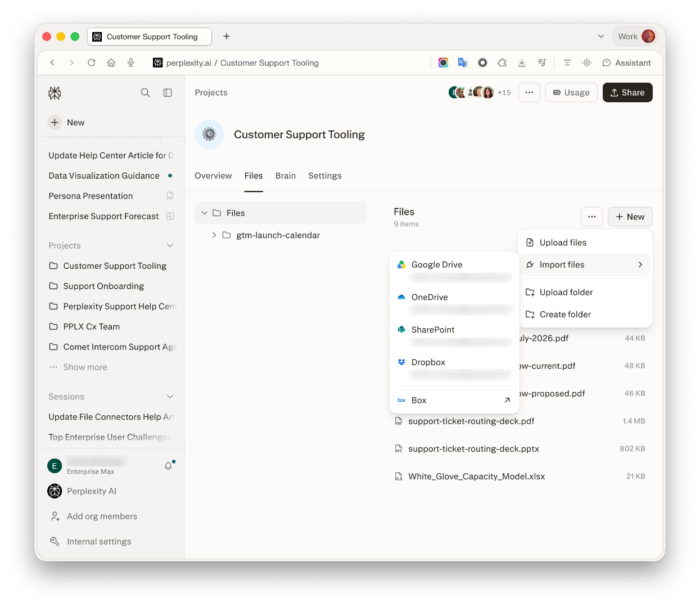Open the notifications bell icon
Viewport: 700px width, 607px height.
169,465
